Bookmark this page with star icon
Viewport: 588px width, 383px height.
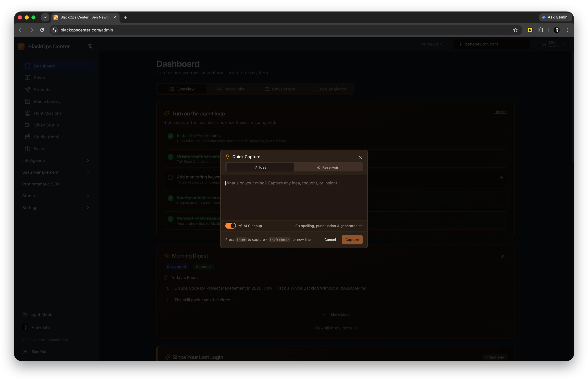click(515, 30)
